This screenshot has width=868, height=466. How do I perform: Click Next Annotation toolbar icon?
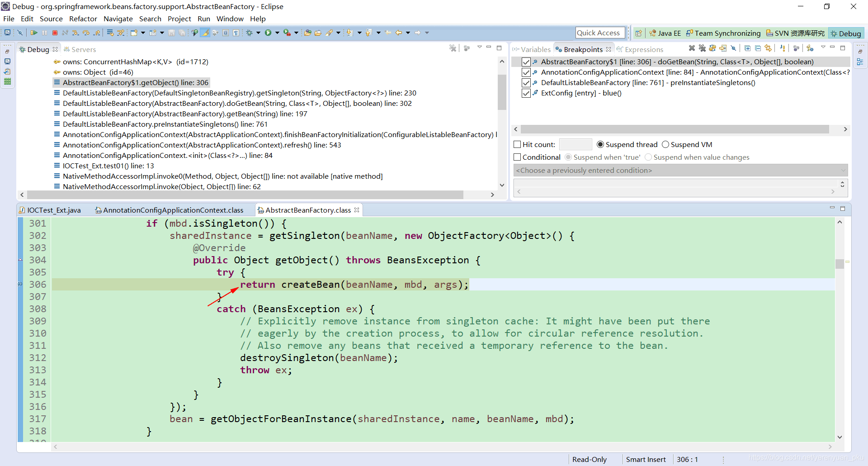[x=349, y=33]
